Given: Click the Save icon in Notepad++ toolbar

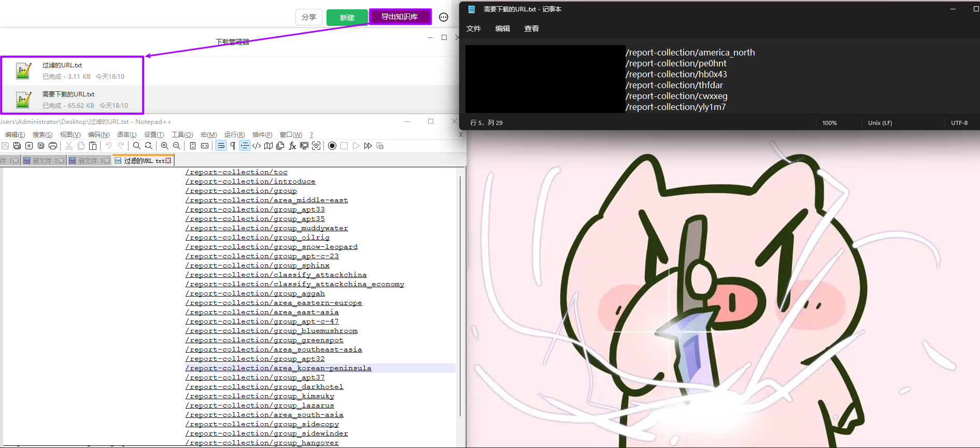Looking at the screenshot, I should coord(5,146).
